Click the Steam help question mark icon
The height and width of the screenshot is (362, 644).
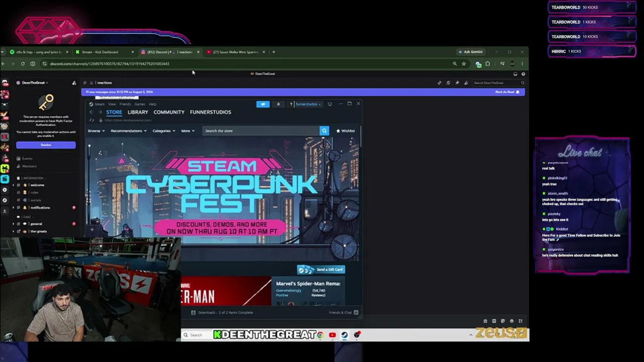click(291, 104)
